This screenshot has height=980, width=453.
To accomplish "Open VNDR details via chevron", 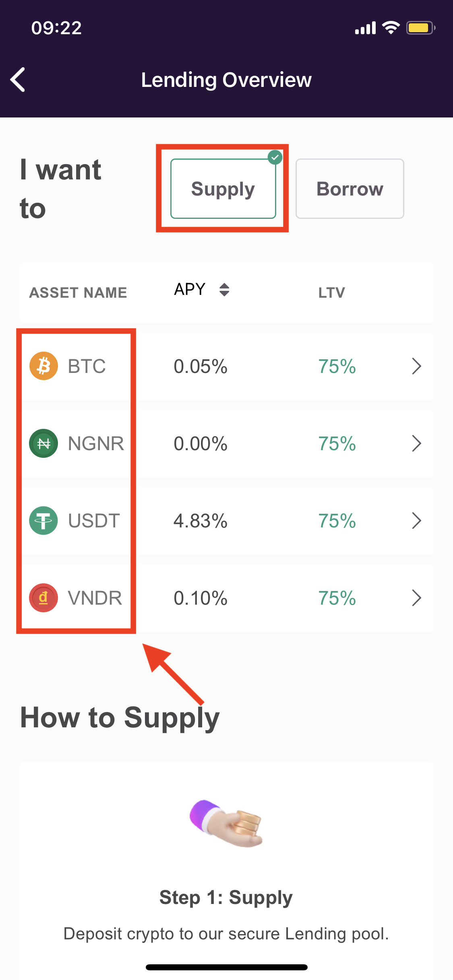I will (416, 598).
